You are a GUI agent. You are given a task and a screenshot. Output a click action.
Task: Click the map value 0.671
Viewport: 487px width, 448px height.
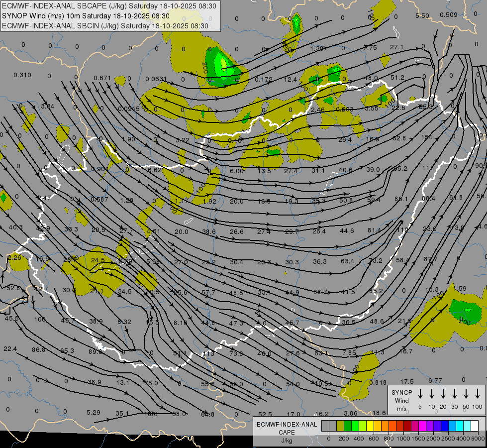pyautogui.click(x=102, y=78)
